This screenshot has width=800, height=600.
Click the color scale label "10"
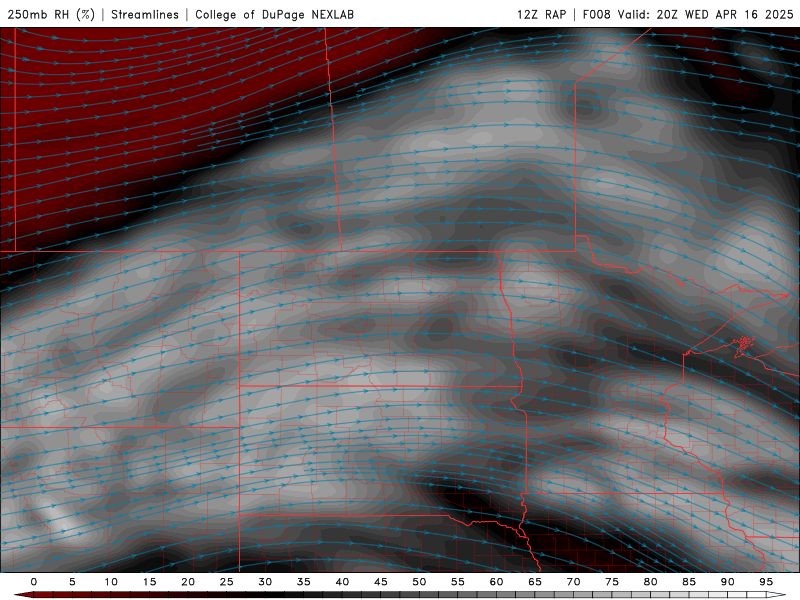111,582
